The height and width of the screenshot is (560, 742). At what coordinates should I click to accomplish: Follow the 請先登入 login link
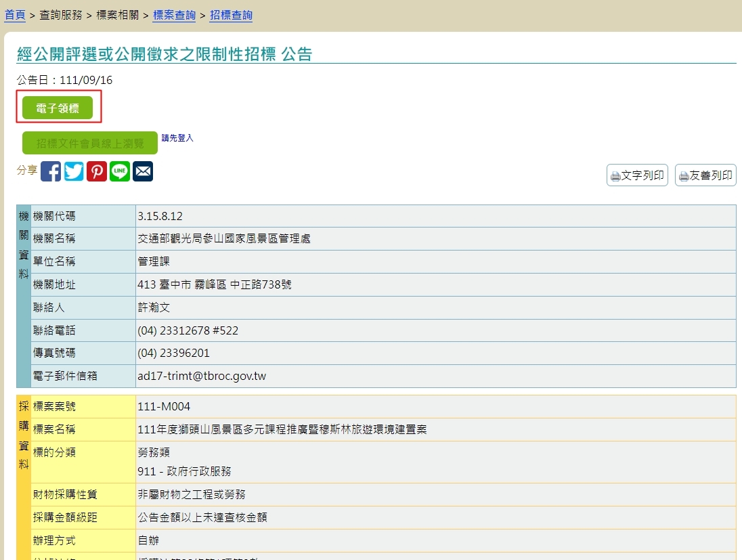tap(177, 138)
